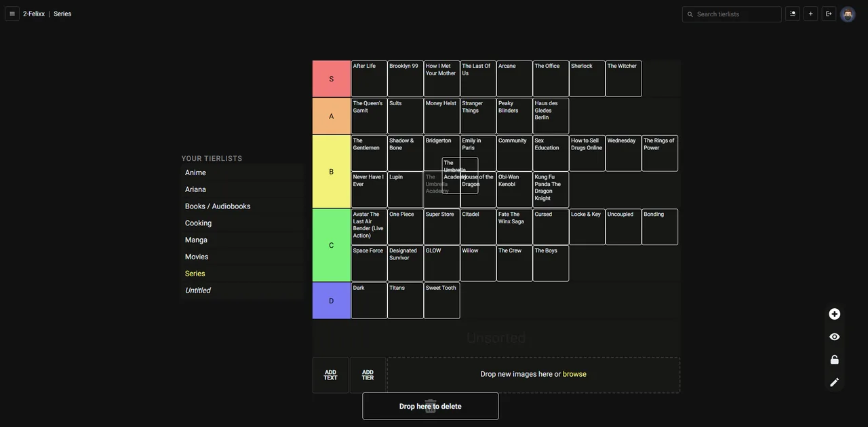The height and width of the screenshot is (427, 868).
Task: Click the green C tier label
Action: point(332,245)
